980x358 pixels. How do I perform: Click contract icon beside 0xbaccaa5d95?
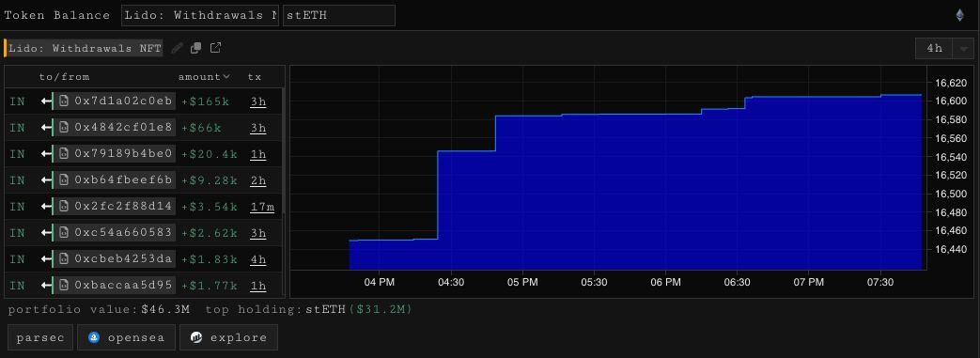(64, 285)
